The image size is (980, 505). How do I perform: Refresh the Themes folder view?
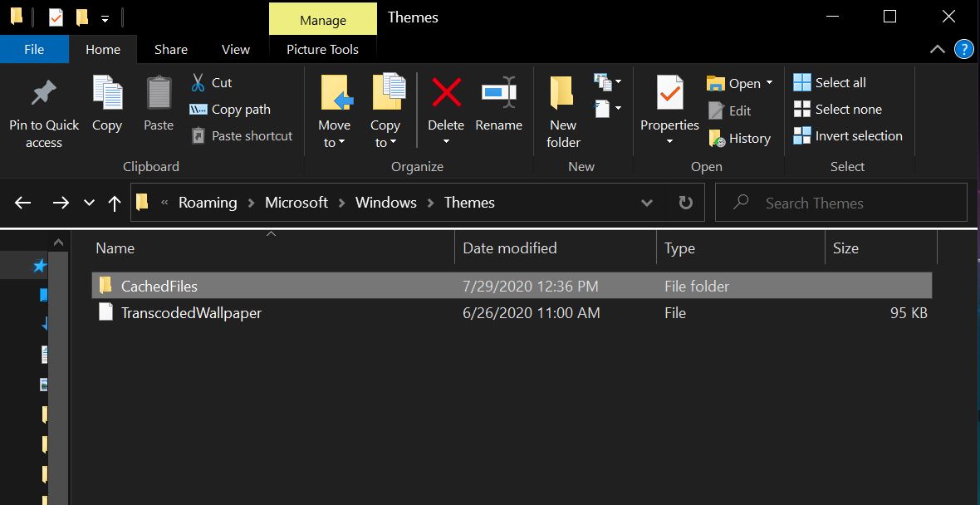(688, 202)
